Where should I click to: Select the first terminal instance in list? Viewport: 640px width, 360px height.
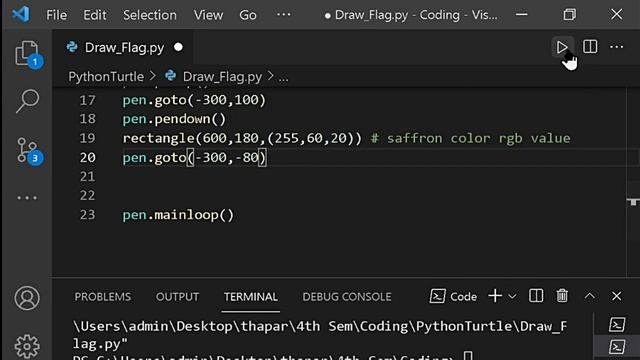[617, 325]
